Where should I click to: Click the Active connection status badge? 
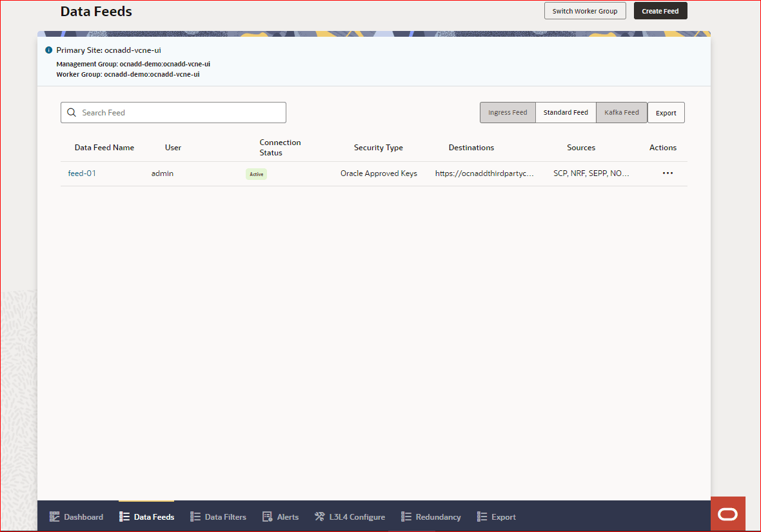point(256,173)
